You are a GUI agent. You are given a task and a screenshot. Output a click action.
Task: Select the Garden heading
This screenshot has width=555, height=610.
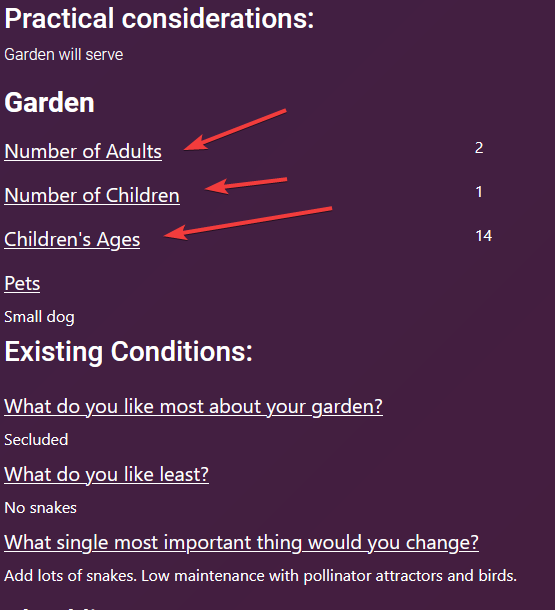coord(49,103)
